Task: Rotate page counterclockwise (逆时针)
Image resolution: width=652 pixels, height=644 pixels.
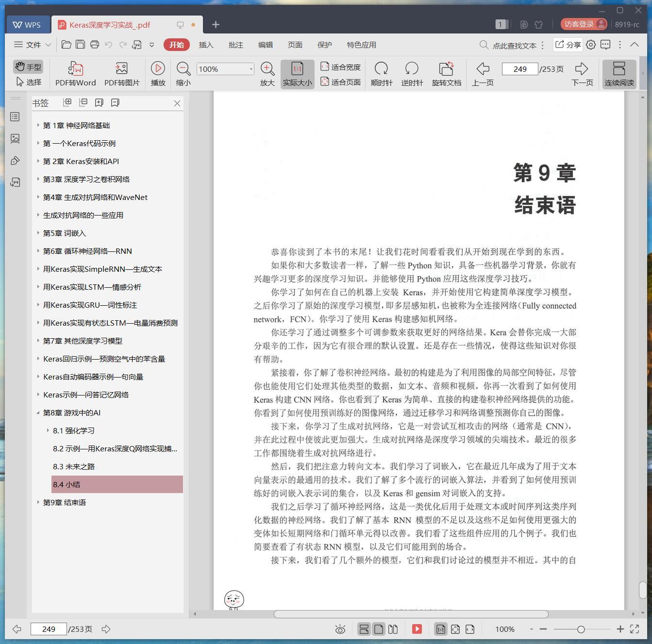Action: [412, 74]
